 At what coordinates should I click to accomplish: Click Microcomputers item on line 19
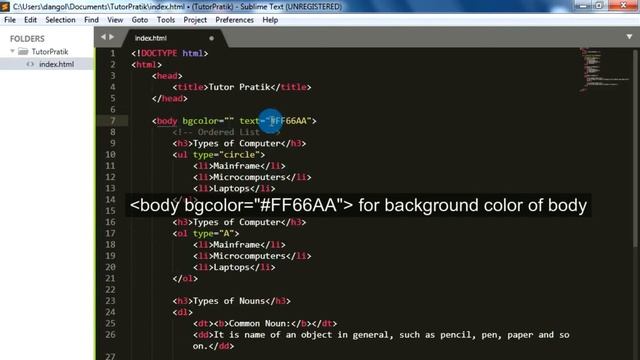[252, 256]
